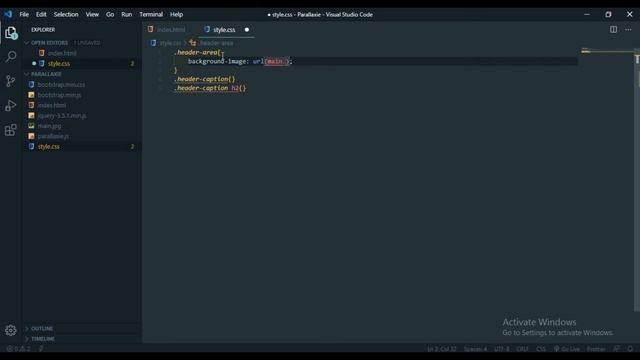Screen dimensions: 640x360
Task: Open the Edit menu
Action: click(41, 14)
